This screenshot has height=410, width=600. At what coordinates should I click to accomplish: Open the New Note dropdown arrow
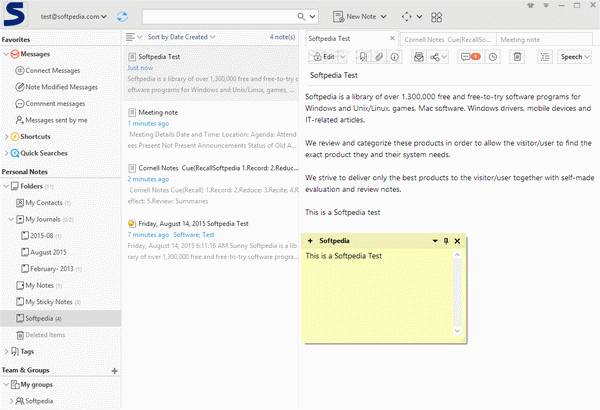coord(383,16)
